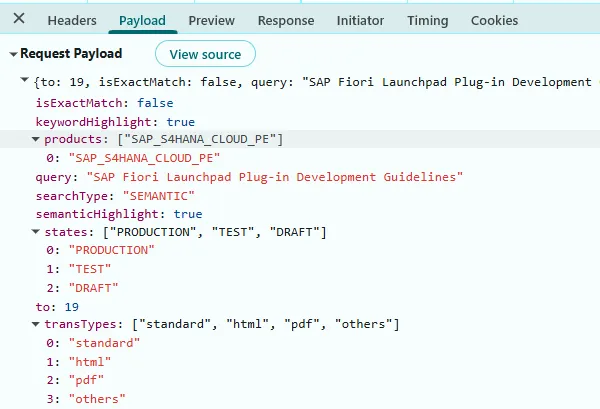Click the View source button
This screenshot has width=600, height=409.
[205, 54]
